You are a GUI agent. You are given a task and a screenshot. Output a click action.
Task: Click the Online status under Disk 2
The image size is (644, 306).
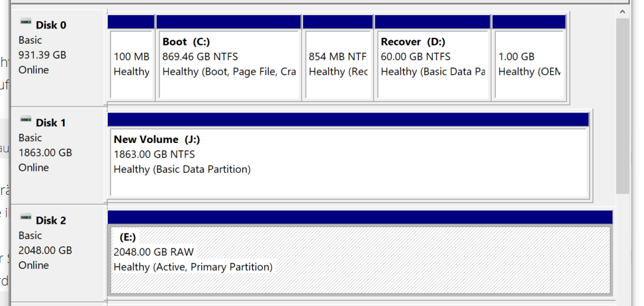point(34,265)
